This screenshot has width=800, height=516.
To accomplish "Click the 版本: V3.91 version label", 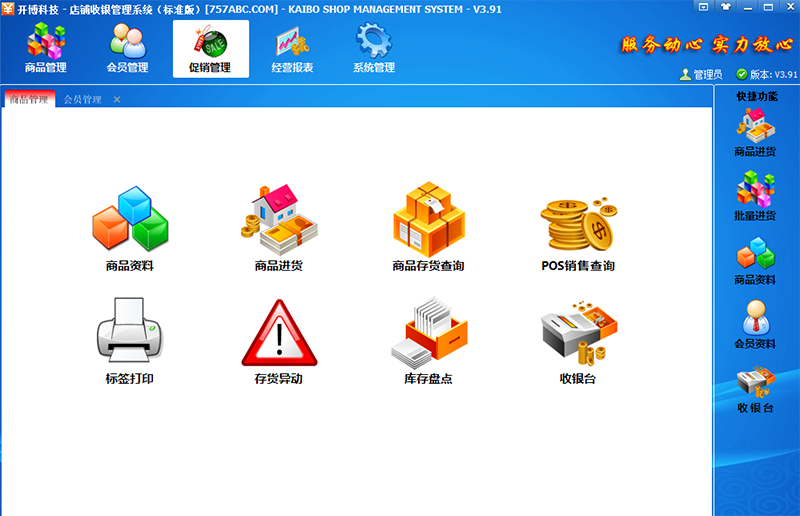I will (767, 75).
